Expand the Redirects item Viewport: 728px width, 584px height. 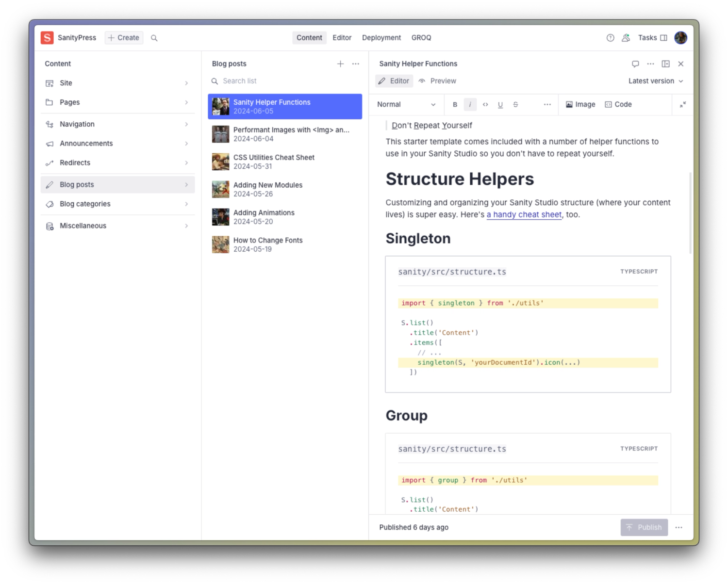coord(118,163)
